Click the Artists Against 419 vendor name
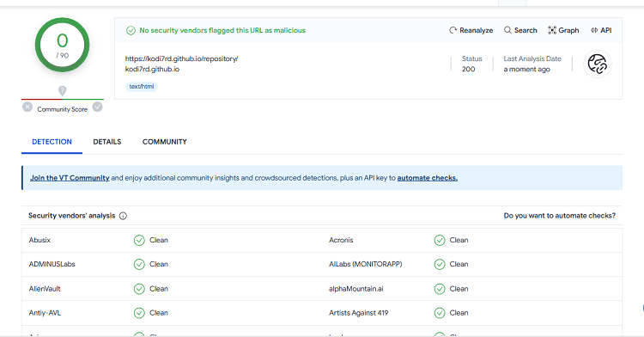Image resolution: width=644 pixels, height=337 pixels. [359, 313]
